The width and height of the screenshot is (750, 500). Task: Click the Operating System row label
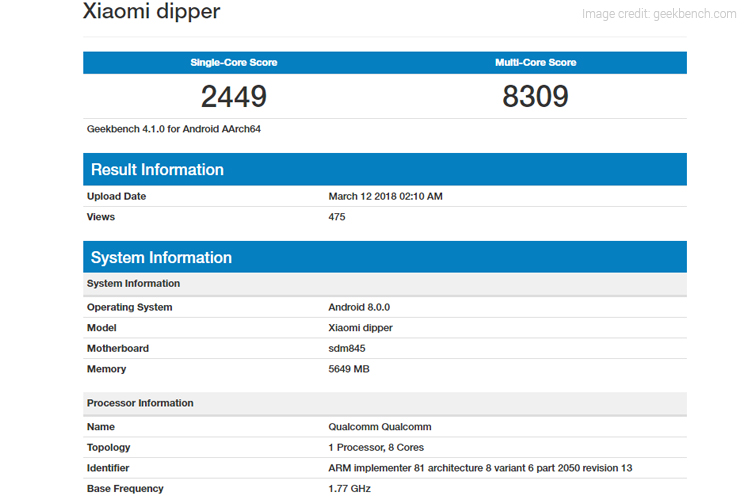coord(129,307)
